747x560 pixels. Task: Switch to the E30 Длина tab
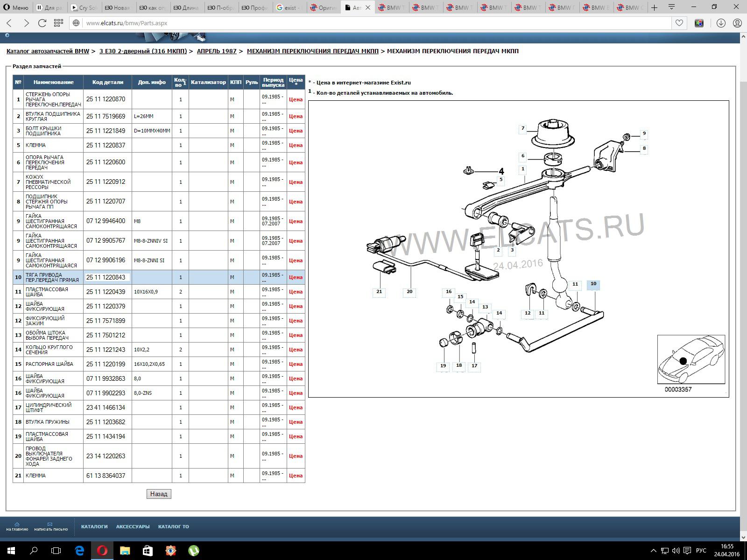[187, 7]
